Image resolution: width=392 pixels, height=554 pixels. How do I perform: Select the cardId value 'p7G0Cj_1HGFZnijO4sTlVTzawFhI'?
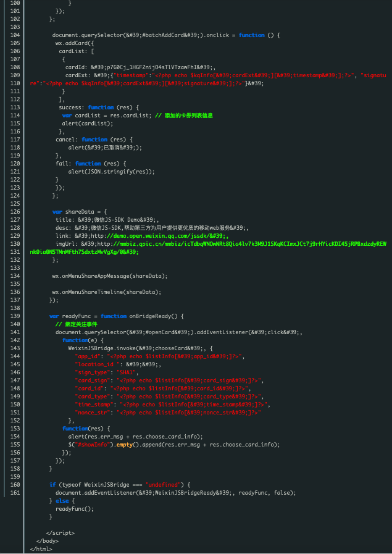click(152, 67)
